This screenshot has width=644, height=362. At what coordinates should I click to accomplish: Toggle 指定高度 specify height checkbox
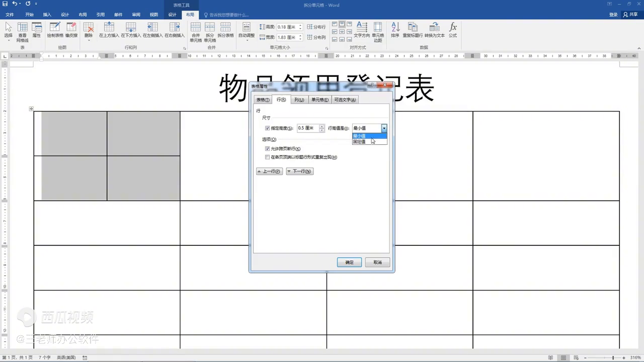coord(267,128)
